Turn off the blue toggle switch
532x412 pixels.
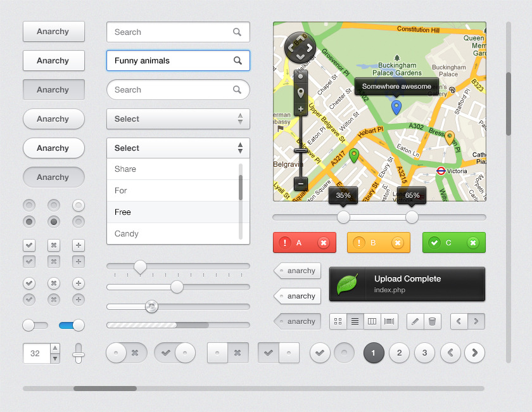coord(72,325)
